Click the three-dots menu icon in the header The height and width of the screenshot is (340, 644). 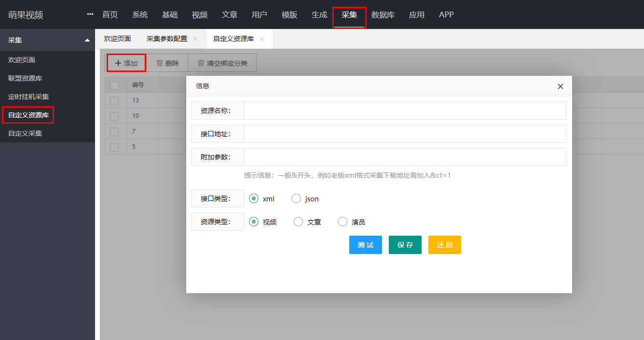pyautogui.click(x=90, y=14)
